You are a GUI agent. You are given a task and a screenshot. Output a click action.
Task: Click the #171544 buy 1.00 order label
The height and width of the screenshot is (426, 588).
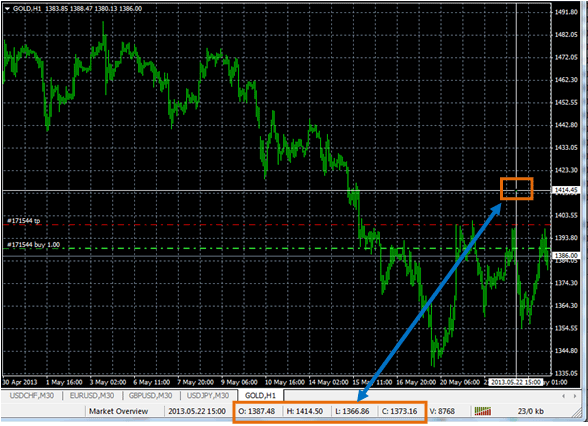[33, 245]
